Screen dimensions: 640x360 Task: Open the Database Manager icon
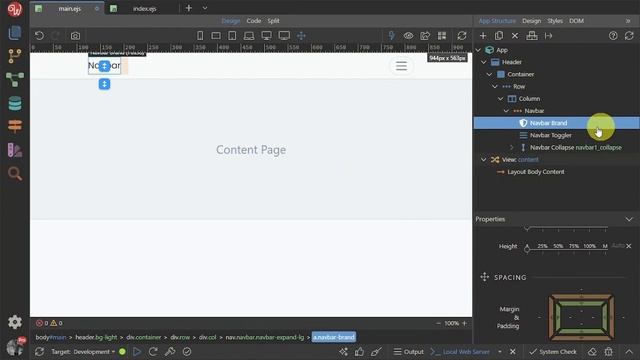click(15, 103)
